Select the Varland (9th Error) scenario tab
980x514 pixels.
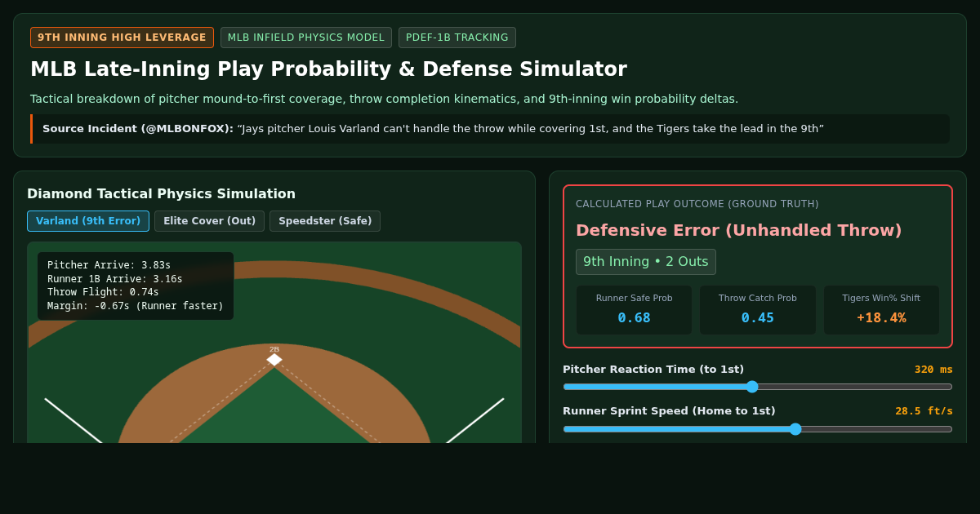(88, 221)
